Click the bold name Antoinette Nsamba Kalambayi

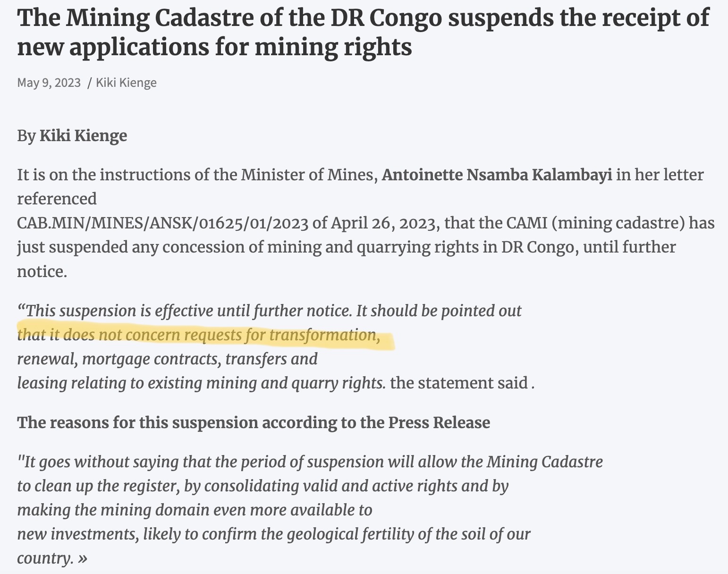(497, 175)
